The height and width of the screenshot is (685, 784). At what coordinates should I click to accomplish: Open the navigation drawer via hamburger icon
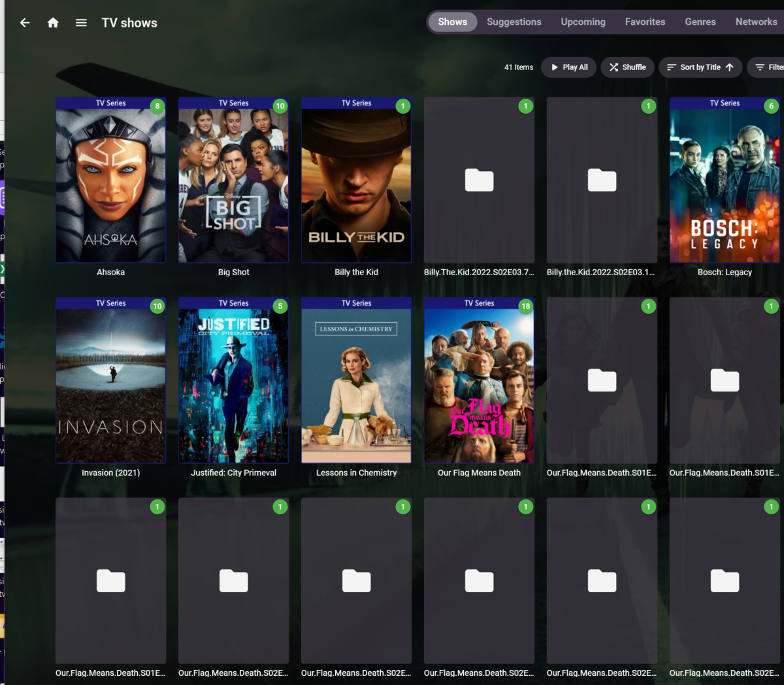(x=80, y=22)
